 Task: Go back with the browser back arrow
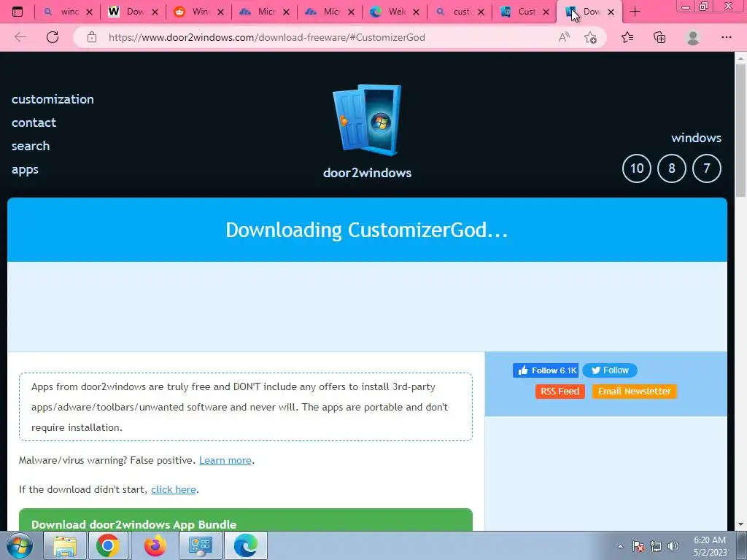[x=20, y=37]
